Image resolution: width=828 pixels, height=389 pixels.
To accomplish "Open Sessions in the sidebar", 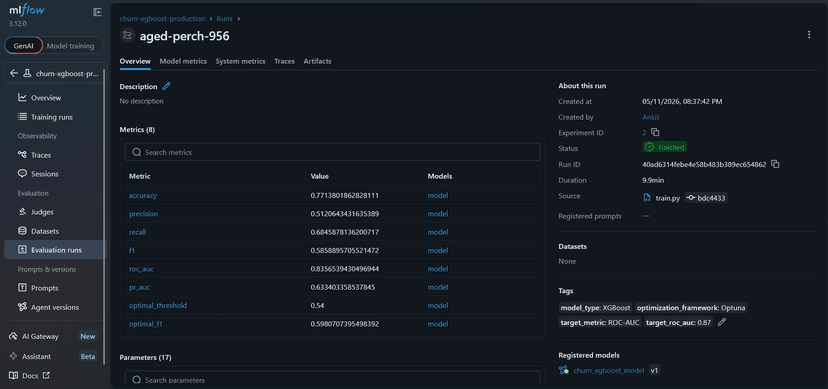I will click(55, 174).
